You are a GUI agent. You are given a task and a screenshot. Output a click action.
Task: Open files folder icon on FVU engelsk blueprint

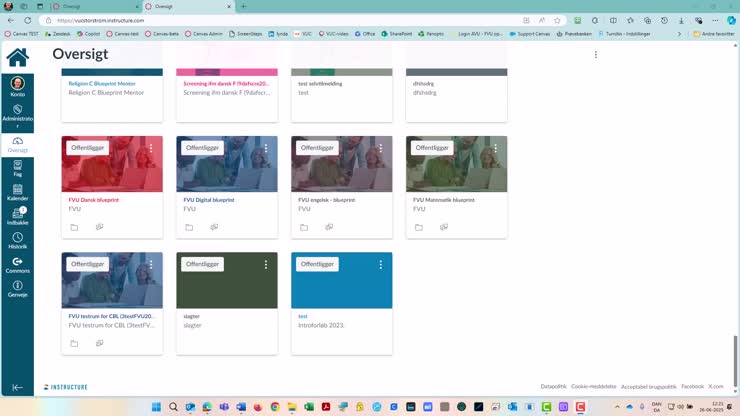pyautogui.click(x=304, y=227)
